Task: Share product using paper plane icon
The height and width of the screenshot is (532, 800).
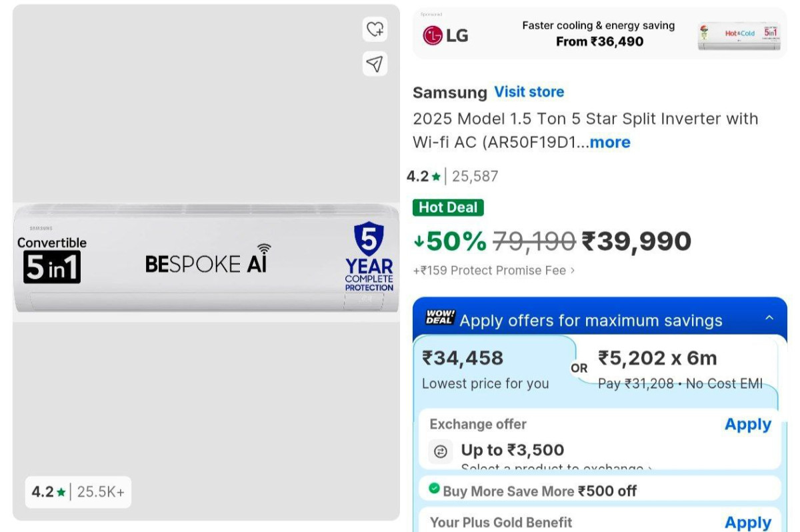Action: tap(375, 64)
